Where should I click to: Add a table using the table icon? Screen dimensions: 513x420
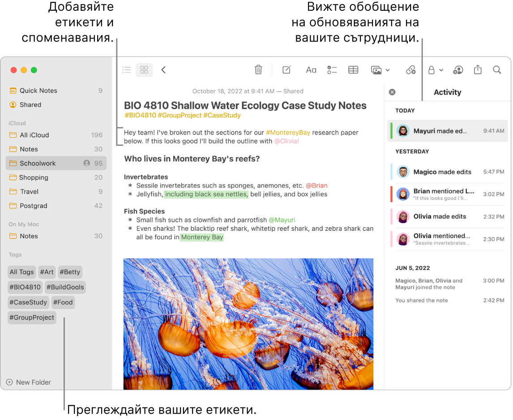pyautogui.click(x=353, y=70)
